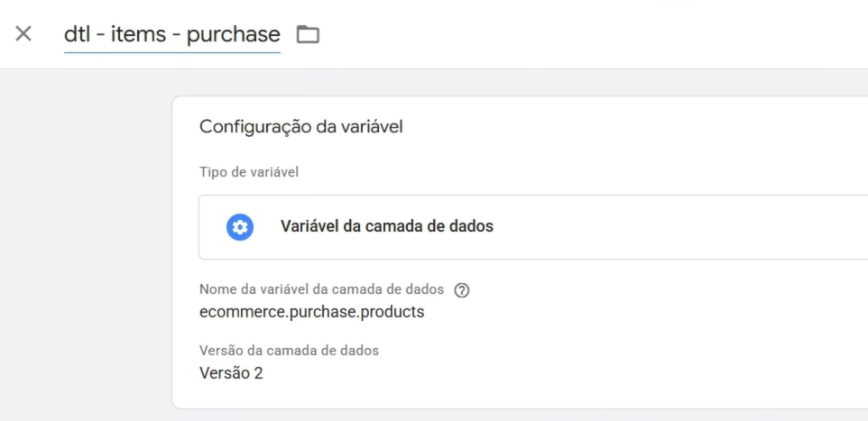Click the blue gear variable type icon

coord(240,227)
